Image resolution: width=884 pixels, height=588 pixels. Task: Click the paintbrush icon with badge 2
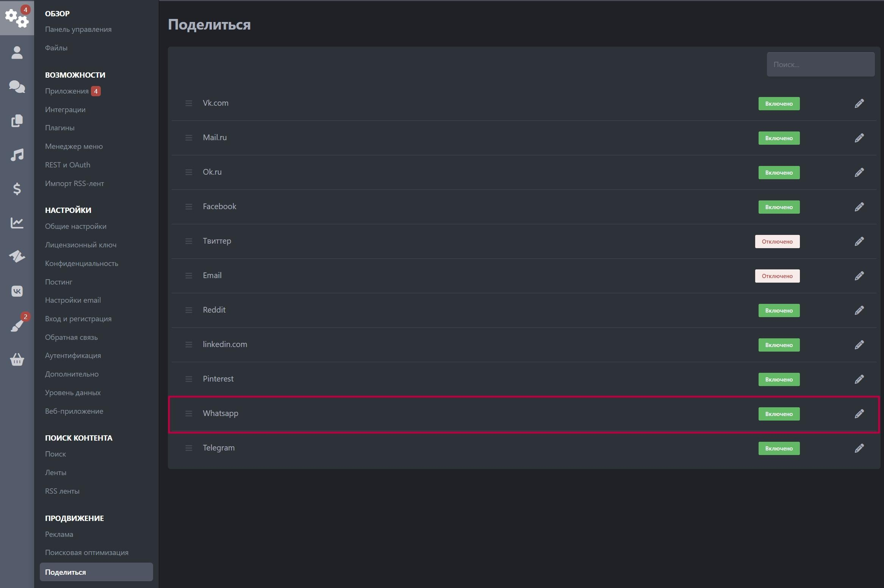click(17, 325)
